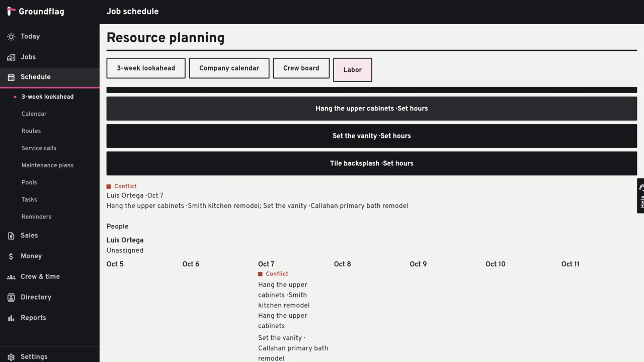Click the Money dollar icon
Image resolution: width=644 pixels, height=362 pixels.
(x=11, y=256)
